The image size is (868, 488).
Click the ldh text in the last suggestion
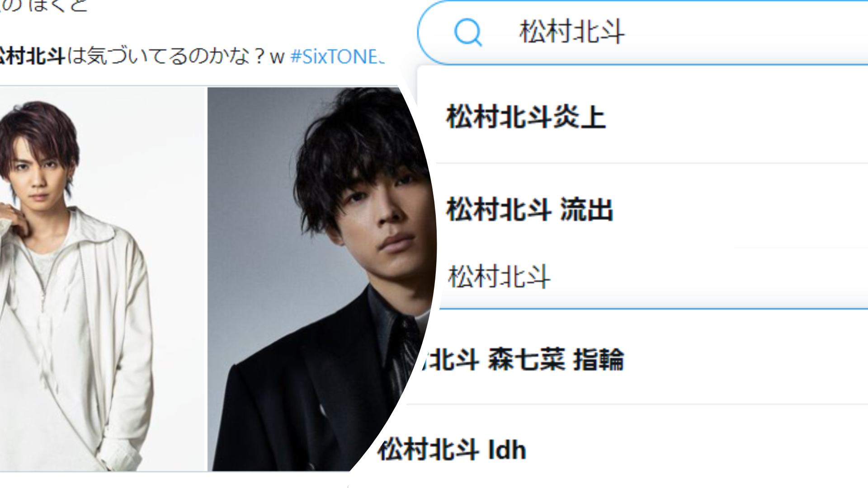click(x=507, y=450)
